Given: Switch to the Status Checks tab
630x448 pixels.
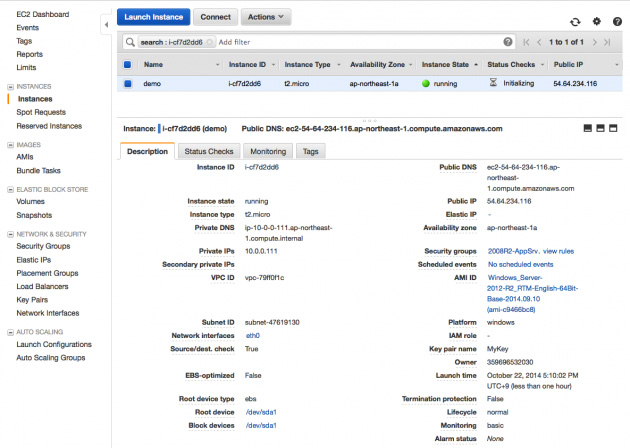Looking at the screenshot, I should [x=209, y=151].
